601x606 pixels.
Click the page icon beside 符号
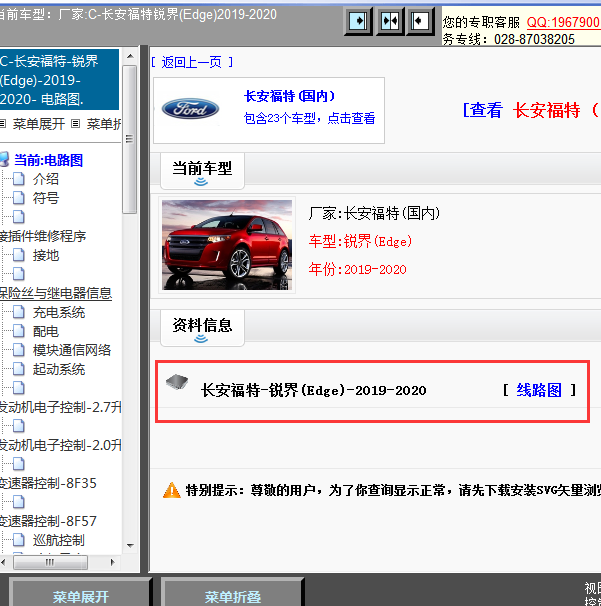[19, 198]
